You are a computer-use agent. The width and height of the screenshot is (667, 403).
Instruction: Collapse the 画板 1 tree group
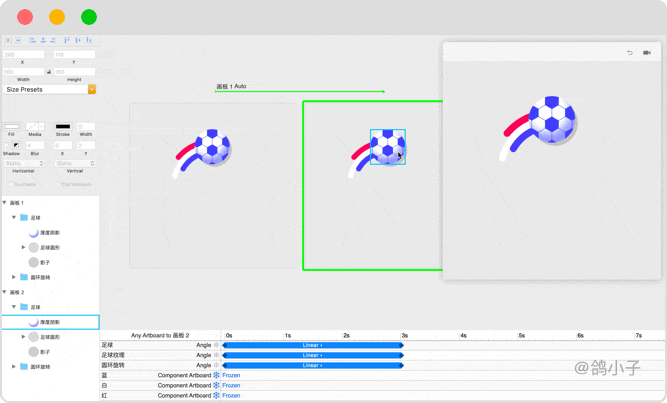pyautogui.click(x=5, y=203)
